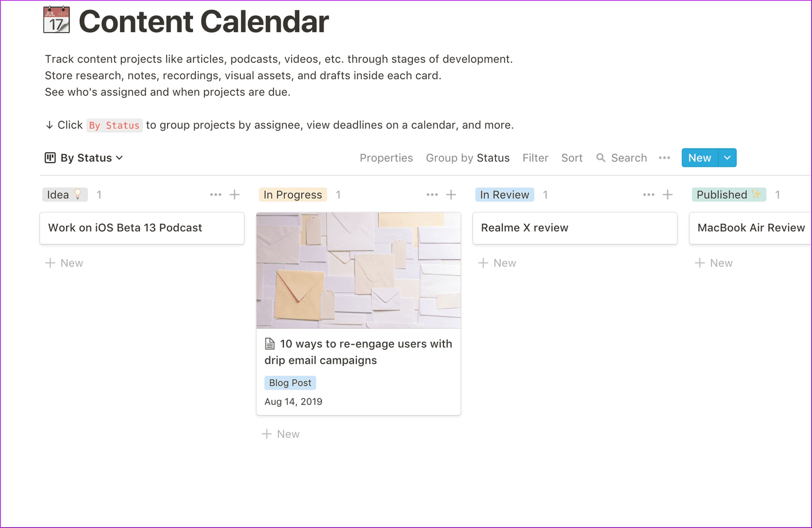Viewport: 812px width, 528px height.
Task: Add a card with Idea column plus icon
Action: pyautogui.click(x=235, y=195)
